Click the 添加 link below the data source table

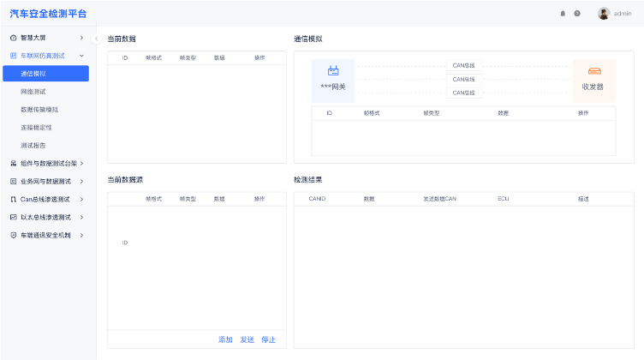(225, 339)
